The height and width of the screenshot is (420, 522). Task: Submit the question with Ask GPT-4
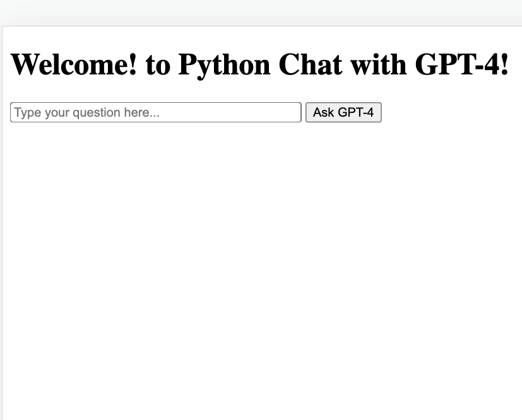pyautogui.click(x=343, y=112)
